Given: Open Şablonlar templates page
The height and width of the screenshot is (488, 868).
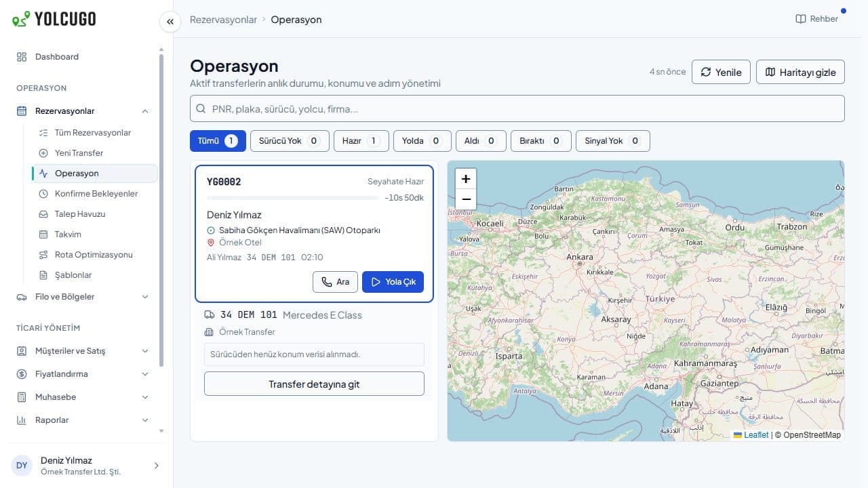Looking at the screenshot, I should (x=73, y=275).
